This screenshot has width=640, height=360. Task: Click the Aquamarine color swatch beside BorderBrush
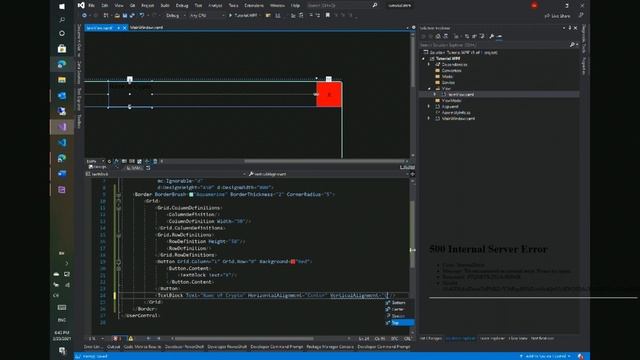[191, 195]
